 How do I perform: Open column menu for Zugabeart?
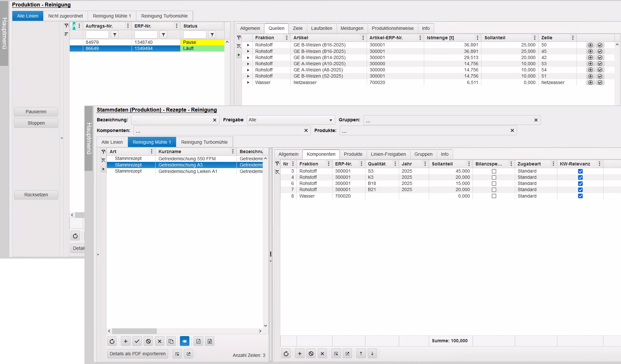click(553, 164)
